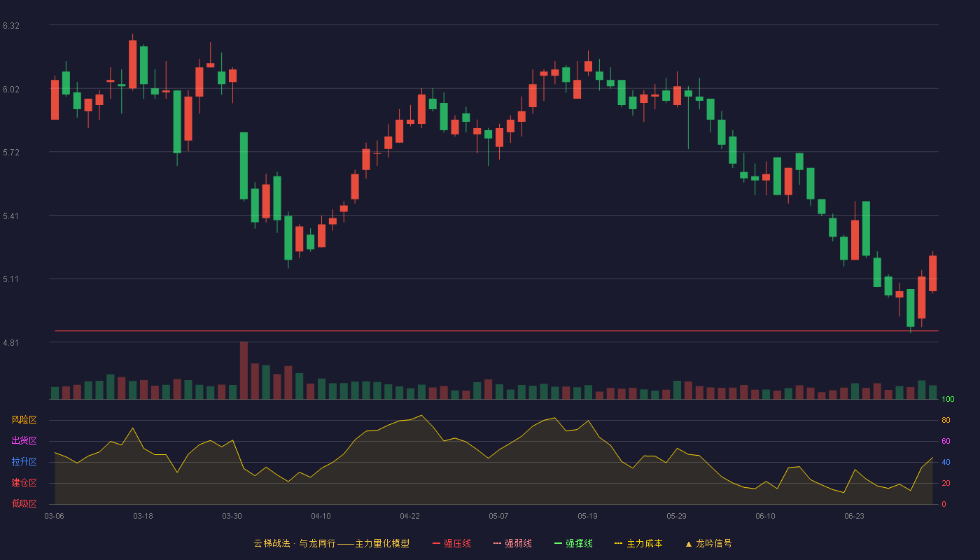Click the 5.41 price axis label

coord(10,216)
